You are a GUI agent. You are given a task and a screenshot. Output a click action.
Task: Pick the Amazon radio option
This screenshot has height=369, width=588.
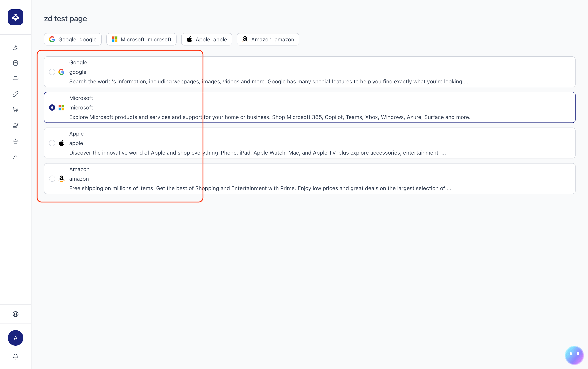coord(52,179)
